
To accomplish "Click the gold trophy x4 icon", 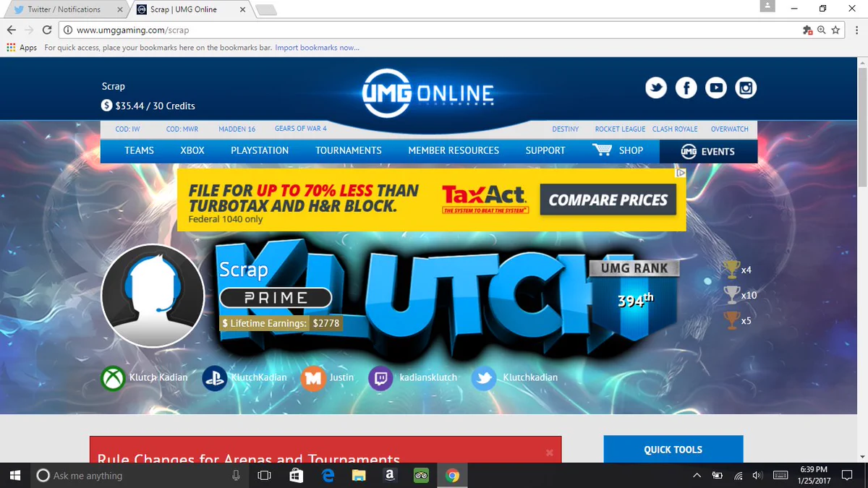I will tap(731, 269).
